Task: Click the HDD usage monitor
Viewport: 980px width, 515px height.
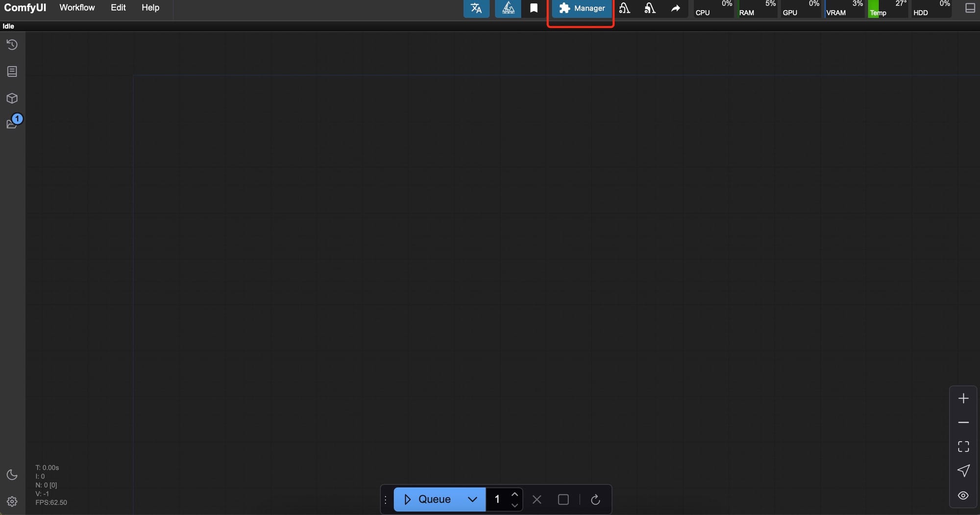Action: (x=931, y=8)
